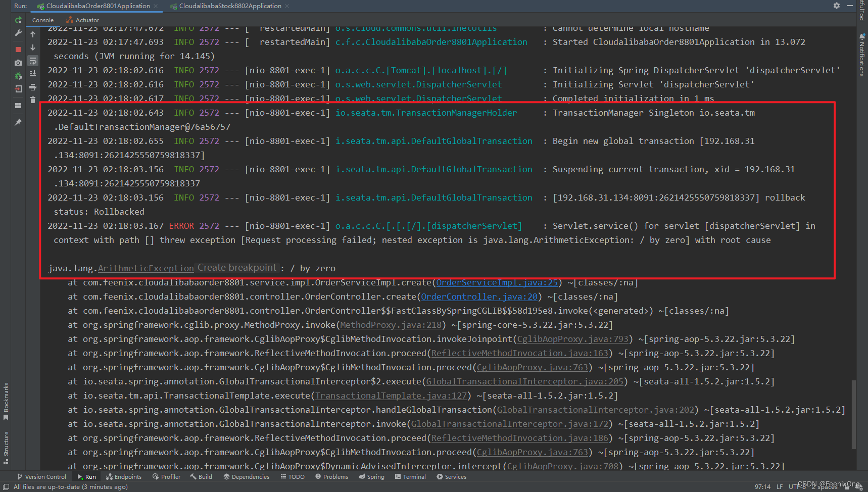Open run configuration via the wrench icon
This screenshot has height=492, width=868.
click(18, 33)
